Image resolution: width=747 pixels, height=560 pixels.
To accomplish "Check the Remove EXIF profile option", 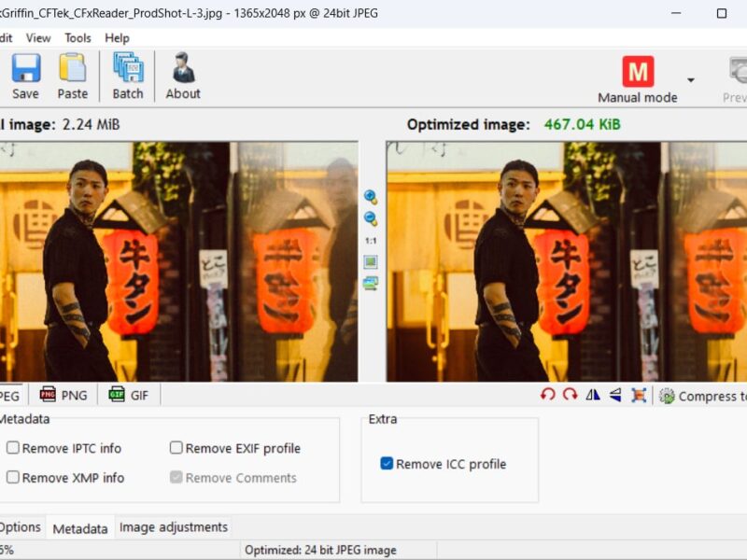I will tap(176, 448).
